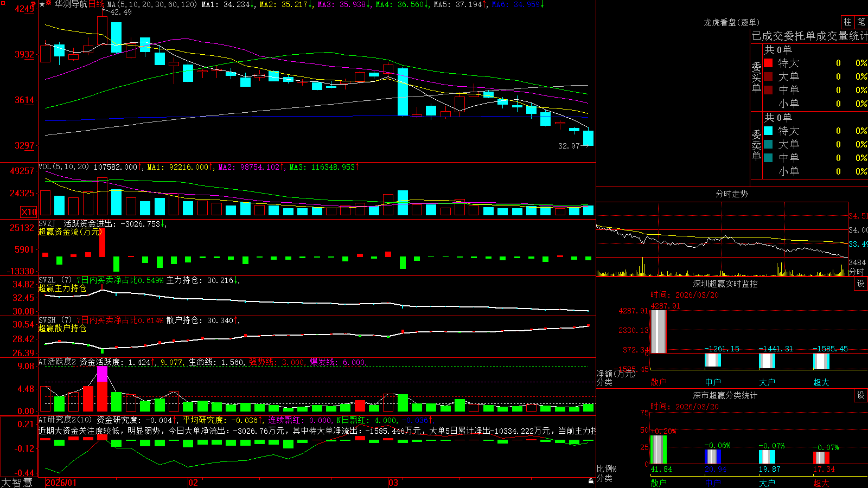Click the 深市超赢分类统计 panel title

point(725,395)
